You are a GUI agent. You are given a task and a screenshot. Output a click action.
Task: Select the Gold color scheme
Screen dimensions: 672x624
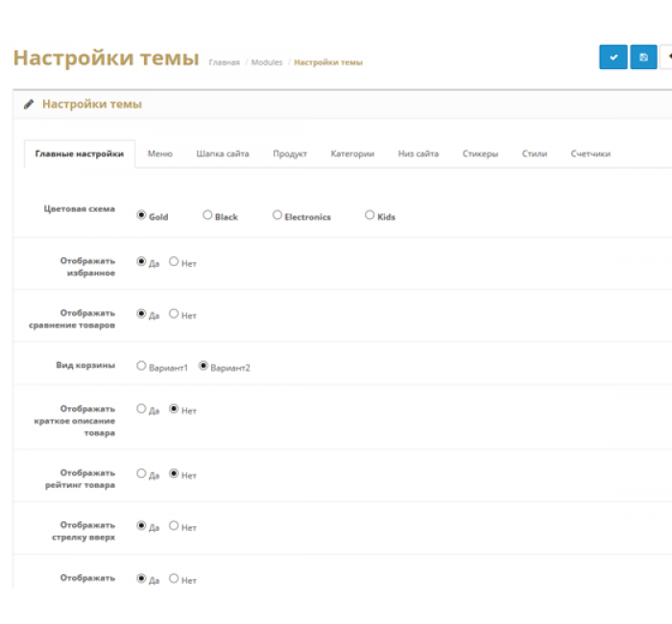141,215
